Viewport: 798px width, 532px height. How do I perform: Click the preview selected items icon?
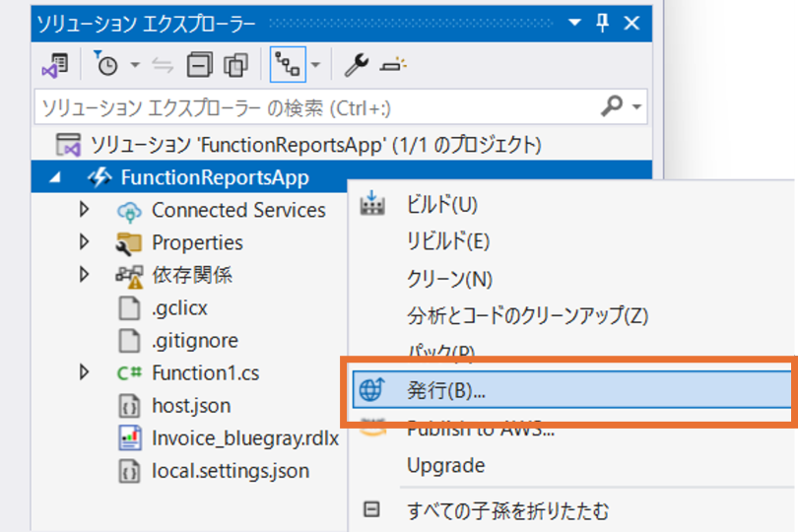coord(393,65)
